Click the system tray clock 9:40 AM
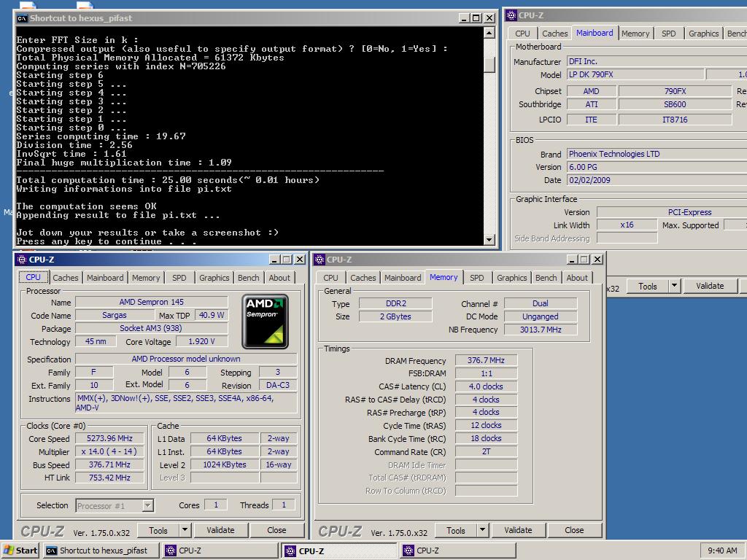The height and width of the screenshot is (560, 747). pyautogui.click(x=722, y=551)
